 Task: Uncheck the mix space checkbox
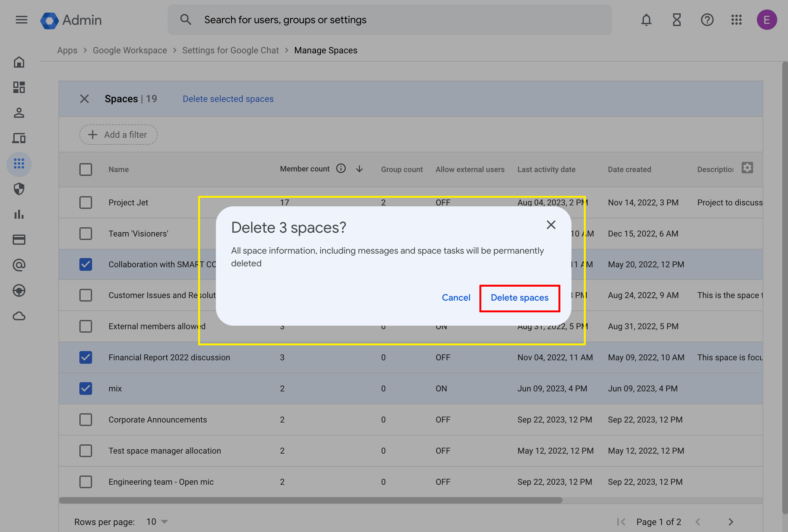tap(85, 389)
